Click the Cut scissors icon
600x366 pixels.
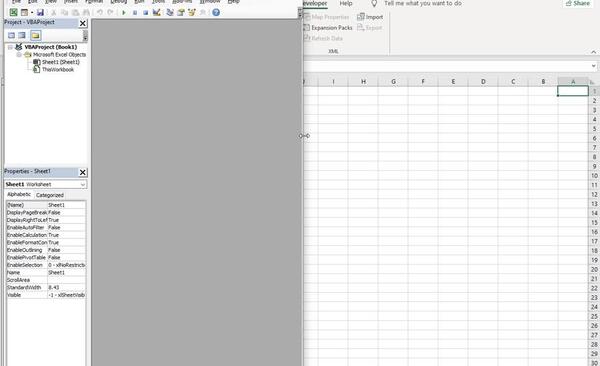pyautogui.click(x=54, y=13)
